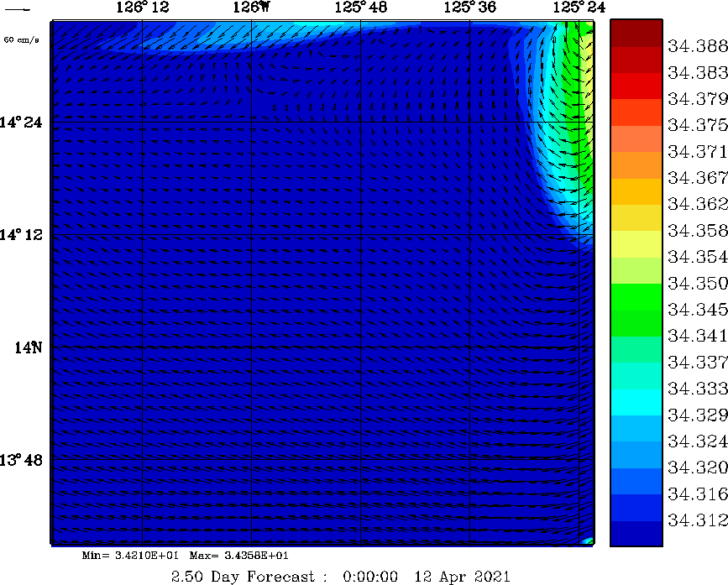Image resolution: width=728 pixels, height=585 pixels.
Task: Click the 34.324 colorbar label
Action: (698, 441)
